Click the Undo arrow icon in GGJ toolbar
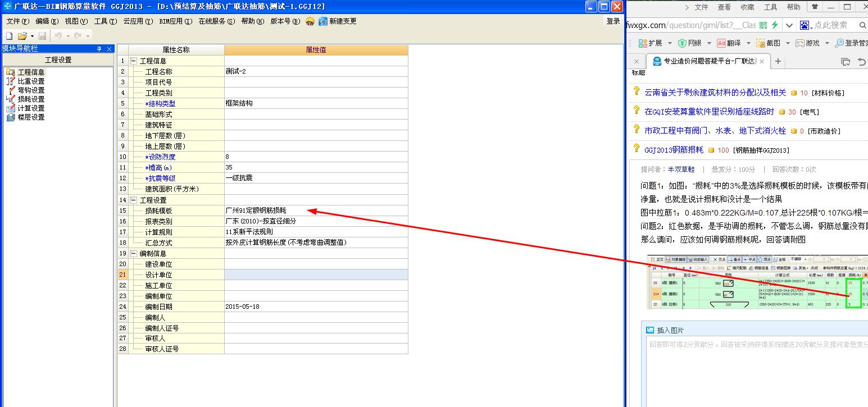Screen dimensions: 868x407 [x=58, y=36]
